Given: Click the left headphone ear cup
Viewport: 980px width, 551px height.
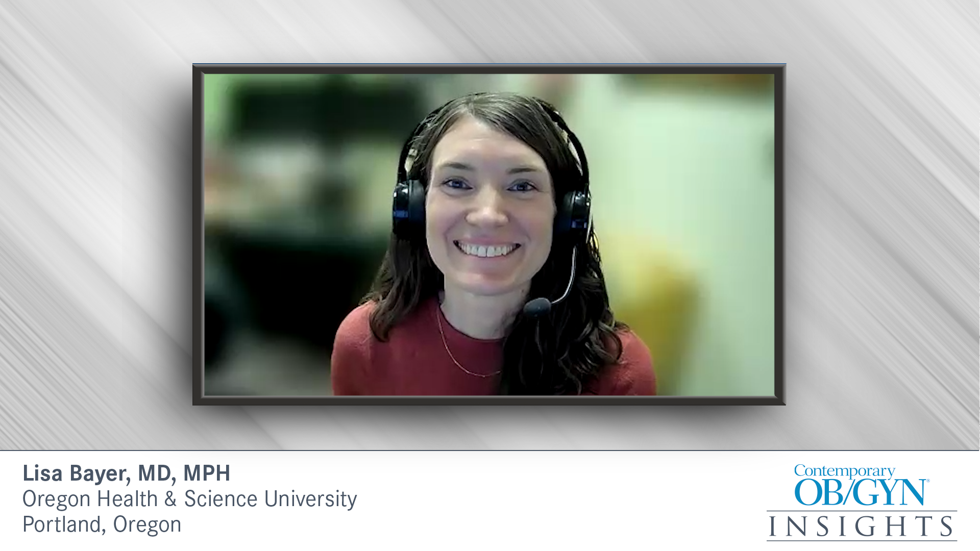Looking at the screenshot, I should [x=410, y=209].
